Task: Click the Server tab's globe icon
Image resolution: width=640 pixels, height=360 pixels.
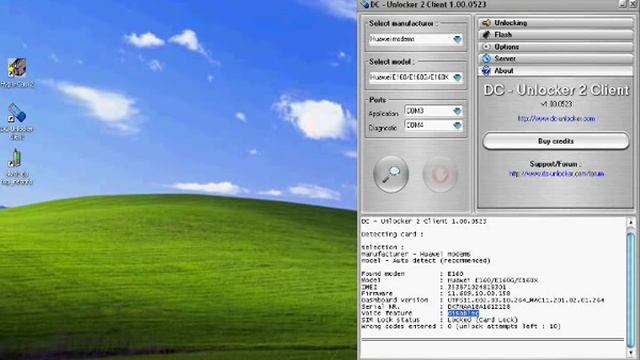Action: point(486,58)
